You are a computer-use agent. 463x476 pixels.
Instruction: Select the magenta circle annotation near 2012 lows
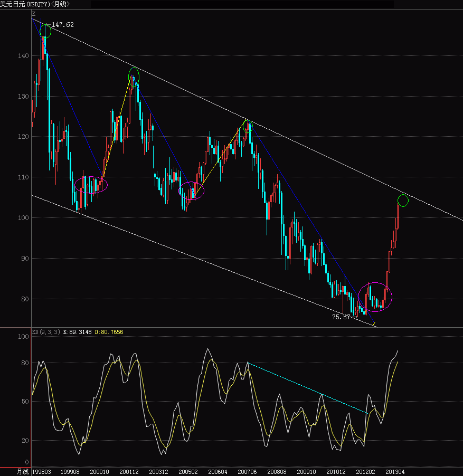click(x=375, y=297)
